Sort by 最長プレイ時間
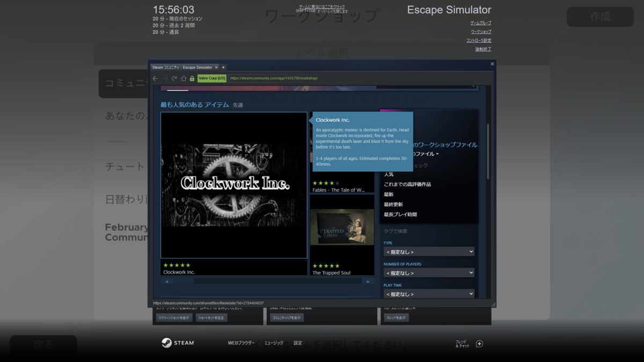 pos(400,215)
